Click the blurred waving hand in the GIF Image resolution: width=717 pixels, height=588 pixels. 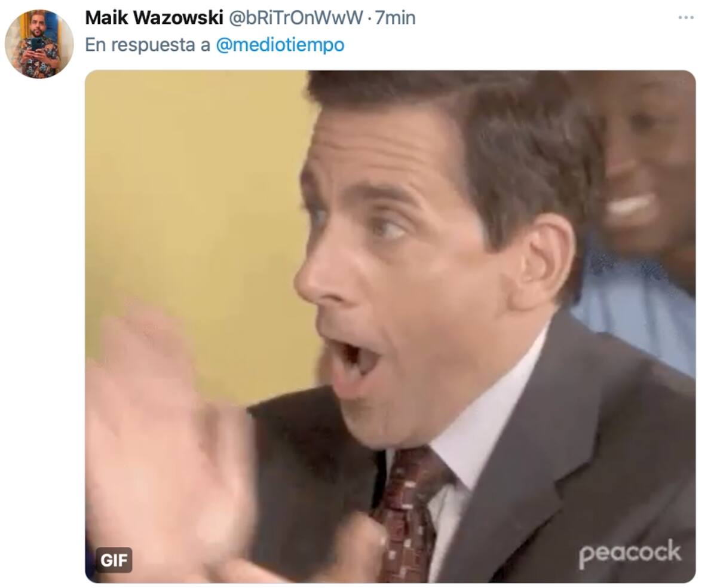(x=170, y=442)
